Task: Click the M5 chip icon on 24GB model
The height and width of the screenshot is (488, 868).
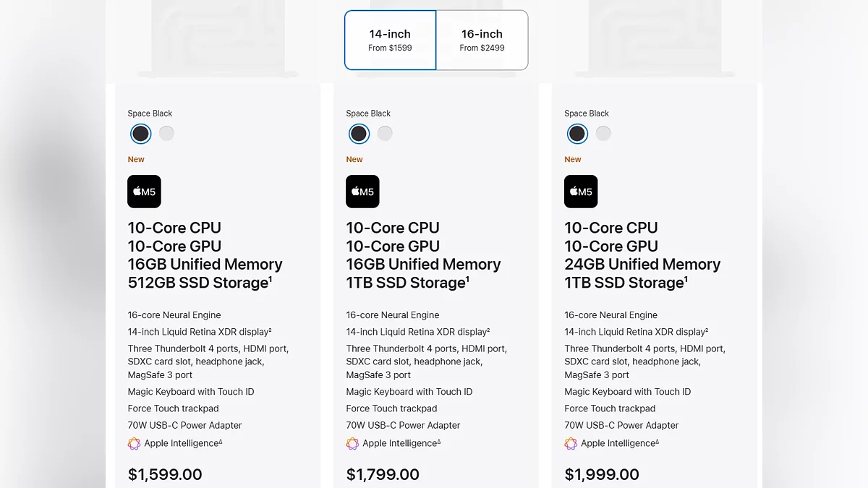Action: [x=581, y=192]
